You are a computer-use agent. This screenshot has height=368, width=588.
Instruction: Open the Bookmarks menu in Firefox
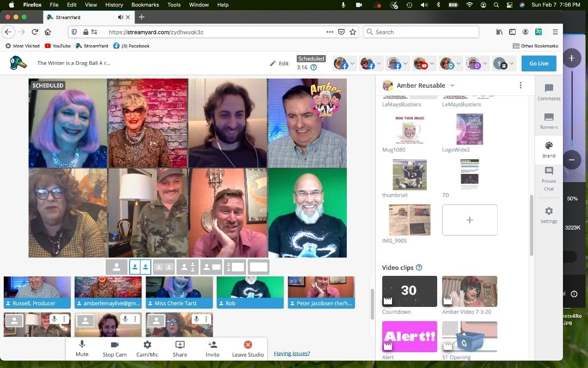pos(145,5)
